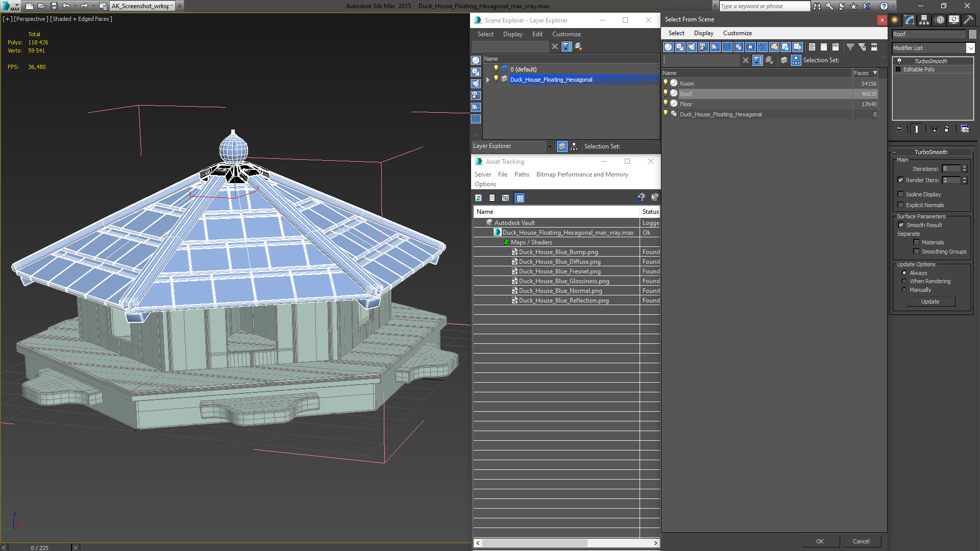
Task: Open Bitmap Performance and Memory menu
Action: [x=582, y=174]
